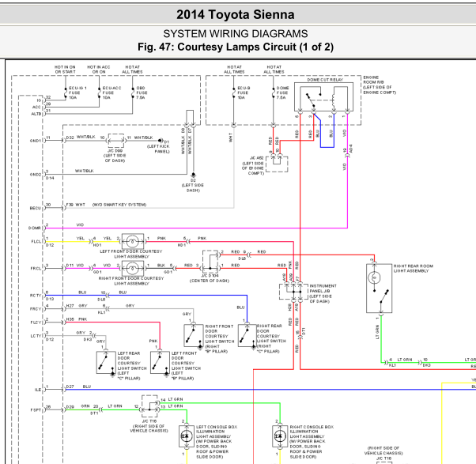Click the left front door courtesy lamp symbol

pyautogui.click(x=133, y=242)
